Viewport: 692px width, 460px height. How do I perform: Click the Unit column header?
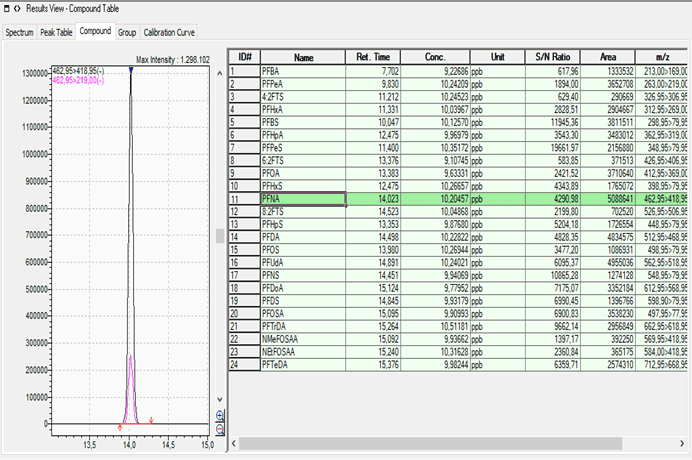pos(497,57)
